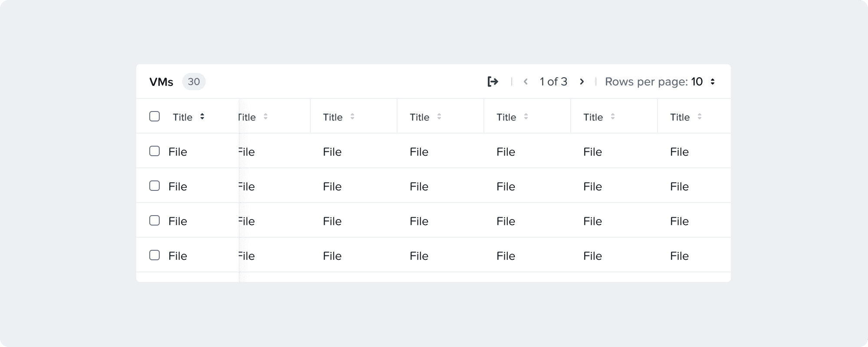Click sort arrows on third Title column
This screenshot has width=868, height=347.
[x=352, y=117]
